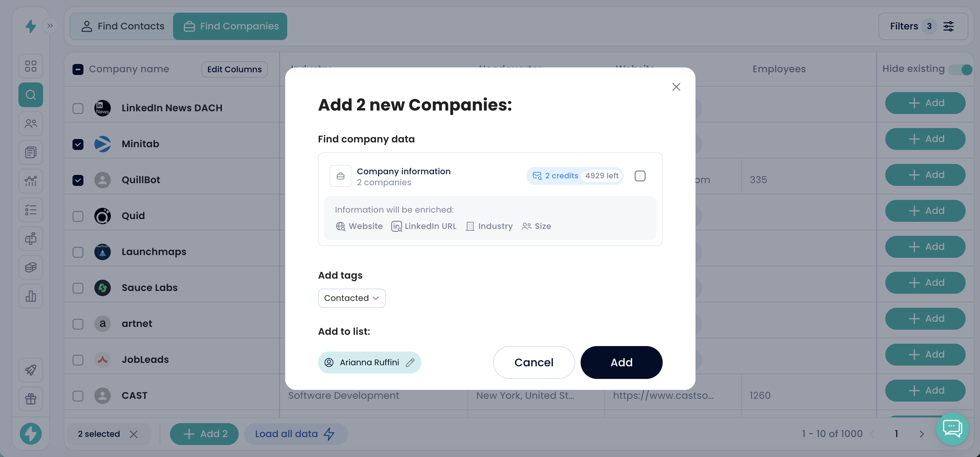Click the pencil icon next to Arianna Ruffini

click(410, 363)
